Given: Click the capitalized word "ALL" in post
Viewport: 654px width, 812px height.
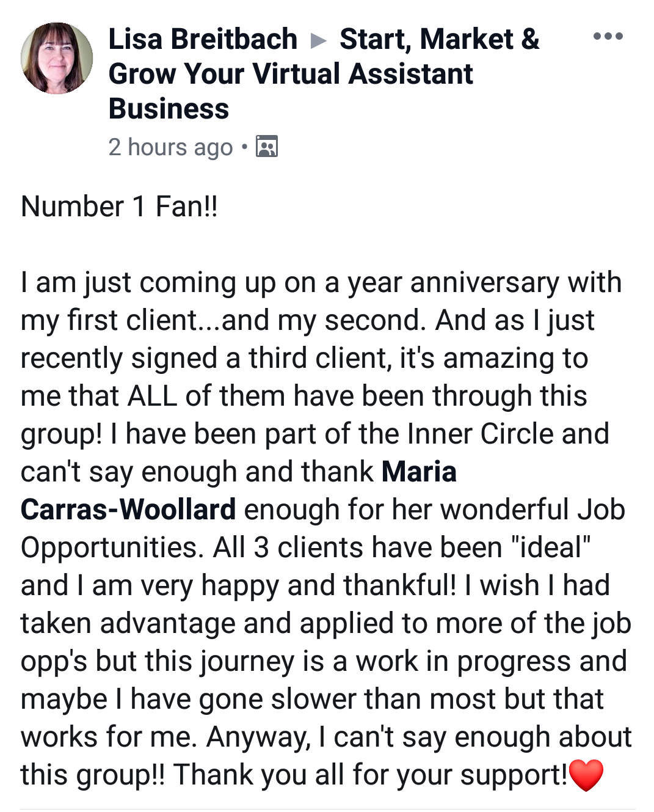Looking at the screenshot, I should coord(152,397).
